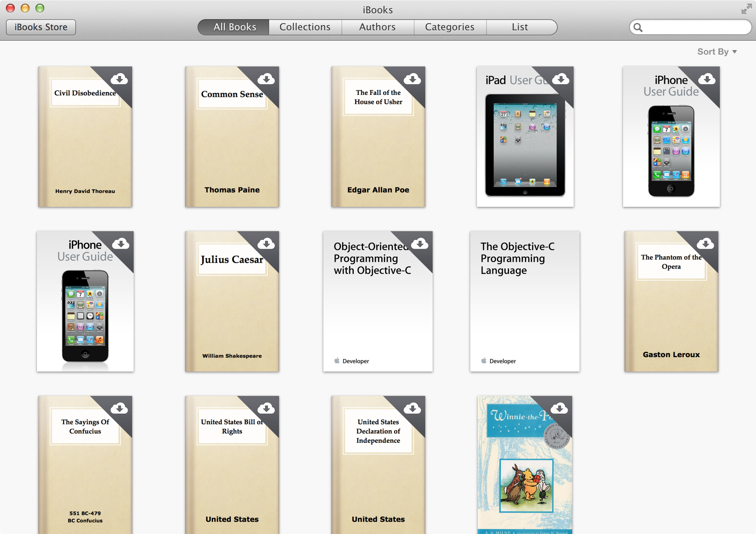This screenshot has width=756, height=534.
Task: Open the iBooks Store
Action: (x=41, y=27)
